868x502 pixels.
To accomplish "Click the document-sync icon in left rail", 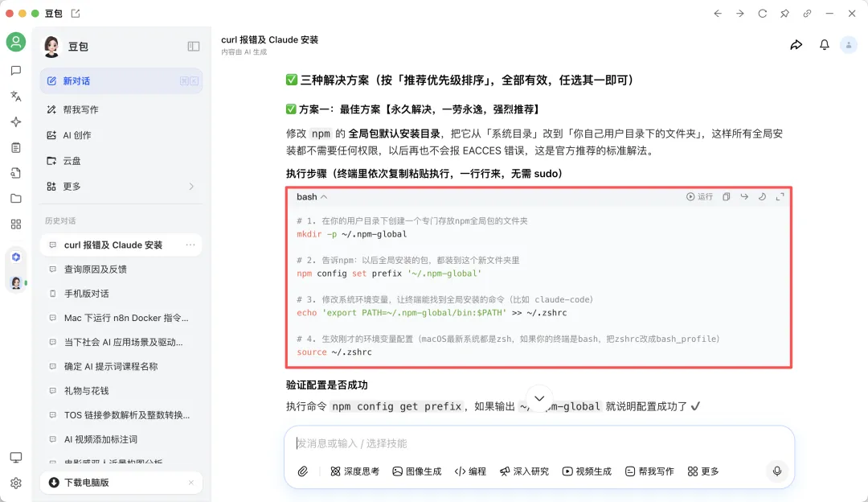I will [x=16, y=173].
